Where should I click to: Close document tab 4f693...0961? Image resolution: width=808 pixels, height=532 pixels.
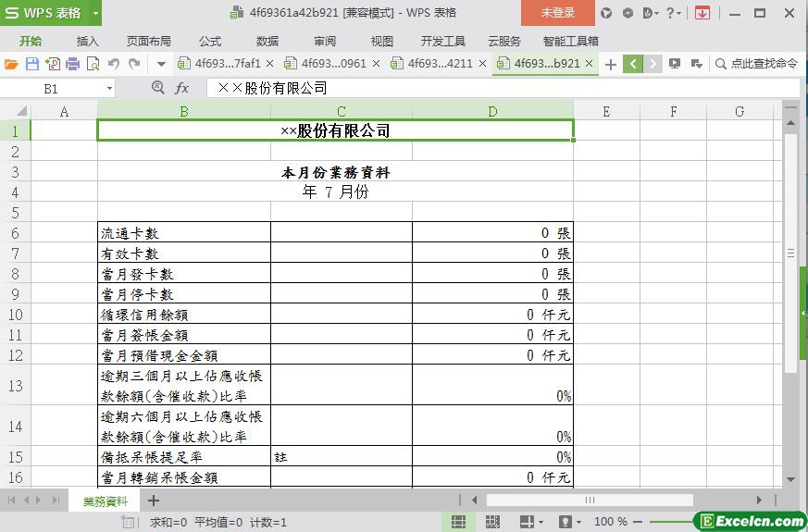pos(376,64)
